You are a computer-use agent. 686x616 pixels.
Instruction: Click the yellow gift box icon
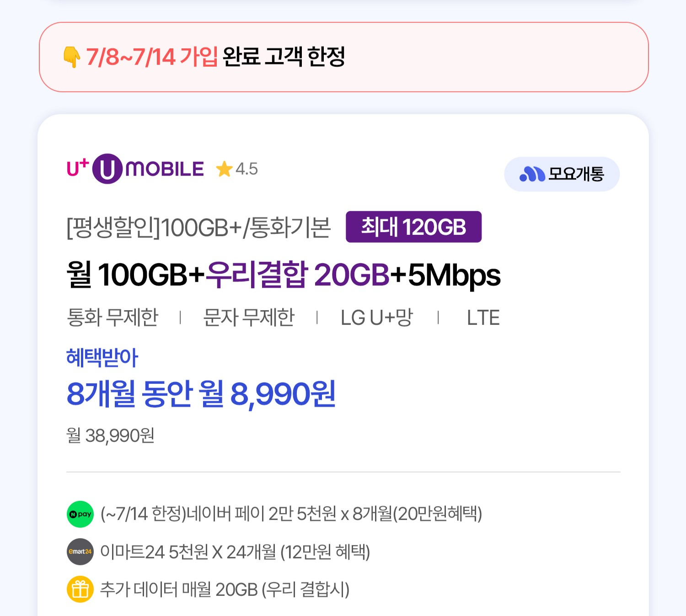[x=80, y=589]
